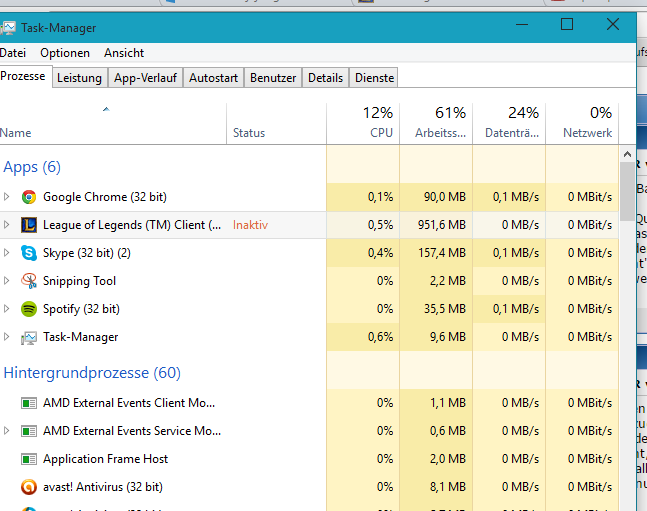The height and width of the screenshot is (511, 647).
Task: Expand the Skype (32 bit) process group
Action: (x=6, y=253)
